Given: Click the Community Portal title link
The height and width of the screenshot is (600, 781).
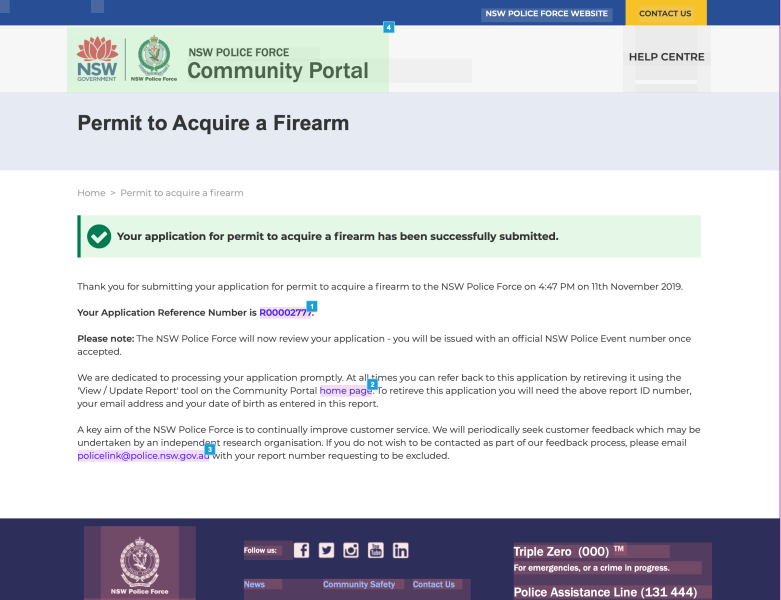Looking at the screenshot, I should (x=278, y=70).
